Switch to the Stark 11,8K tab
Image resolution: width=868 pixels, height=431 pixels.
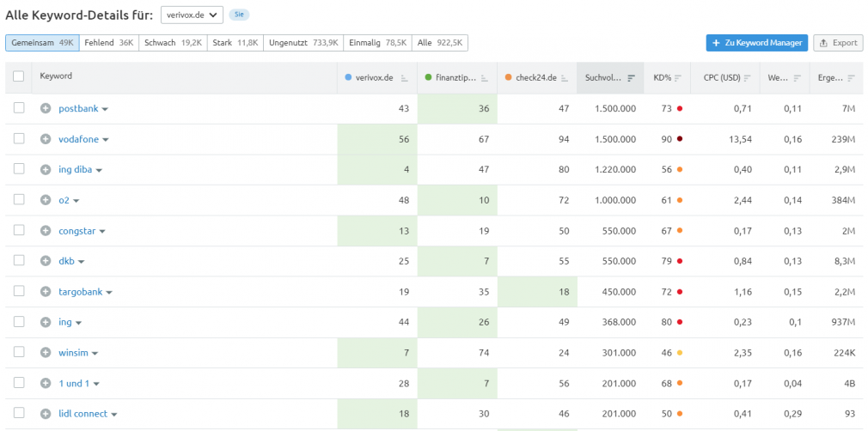pos(235,43)
